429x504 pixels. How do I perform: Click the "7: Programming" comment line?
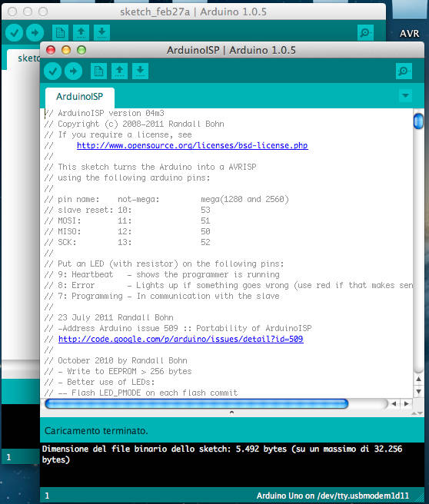click(x=162, y=296)
